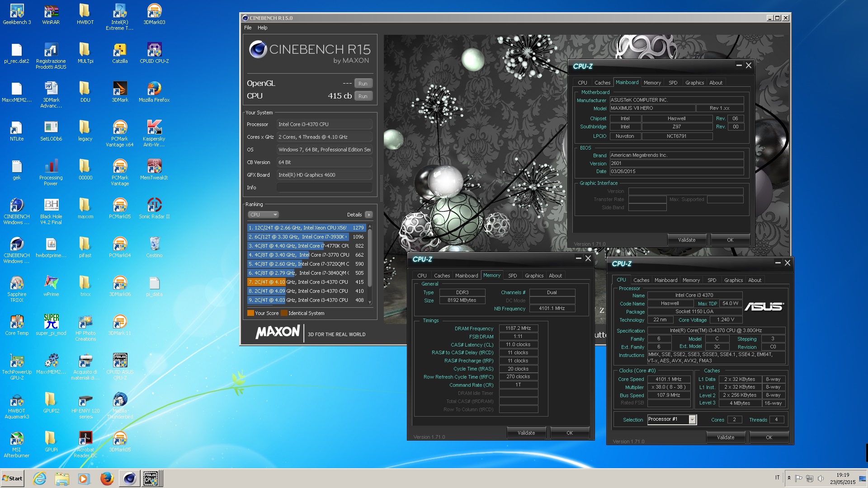The width and height of the screenshot is (868, 488).
Task: Open the HWBOT Aquamark3 desktop icon
Action: (x=17, y=405)
